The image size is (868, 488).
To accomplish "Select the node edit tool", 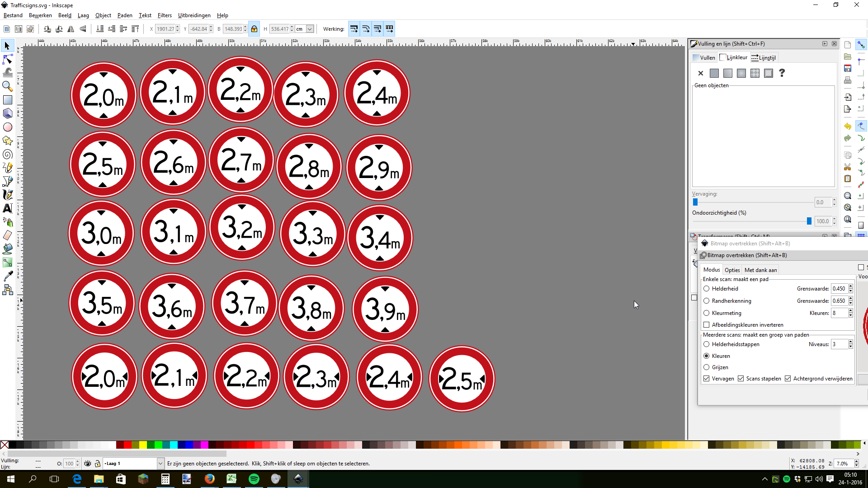I will 7,59.
